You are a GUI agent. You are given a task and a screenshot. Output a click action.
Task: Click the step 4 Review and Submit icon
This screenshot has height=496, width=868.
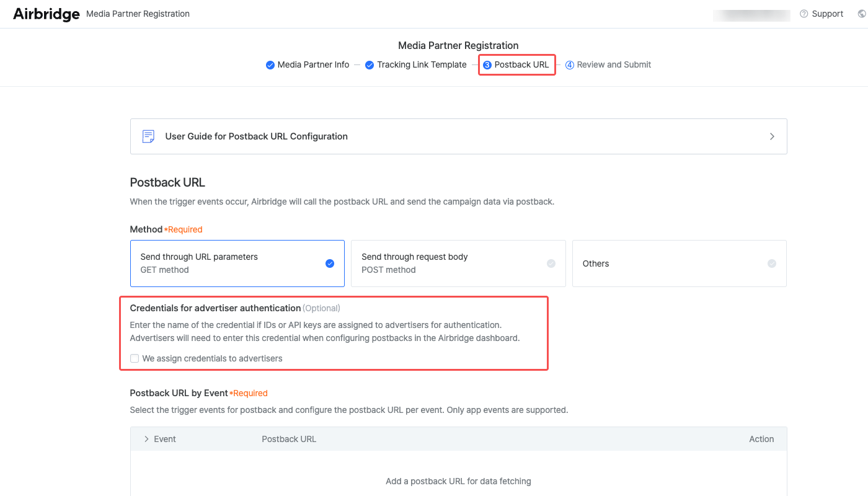[570, 65]
